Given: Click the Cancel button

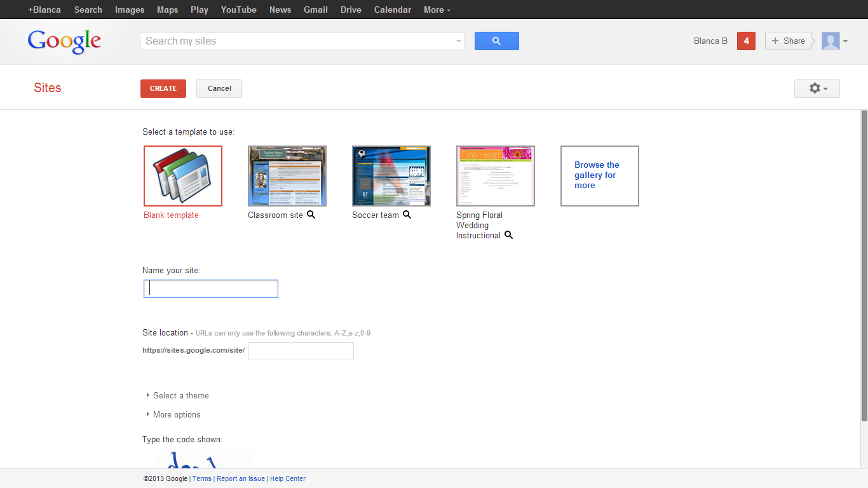Looking at the screenshot, I should click(x=219, y=88).
